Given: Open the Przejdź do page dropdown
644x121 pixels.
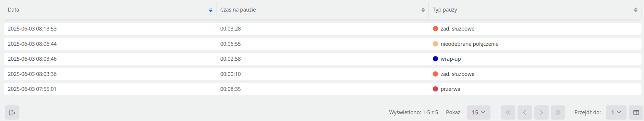Looking at the screenshot, I should click(616, 113).
